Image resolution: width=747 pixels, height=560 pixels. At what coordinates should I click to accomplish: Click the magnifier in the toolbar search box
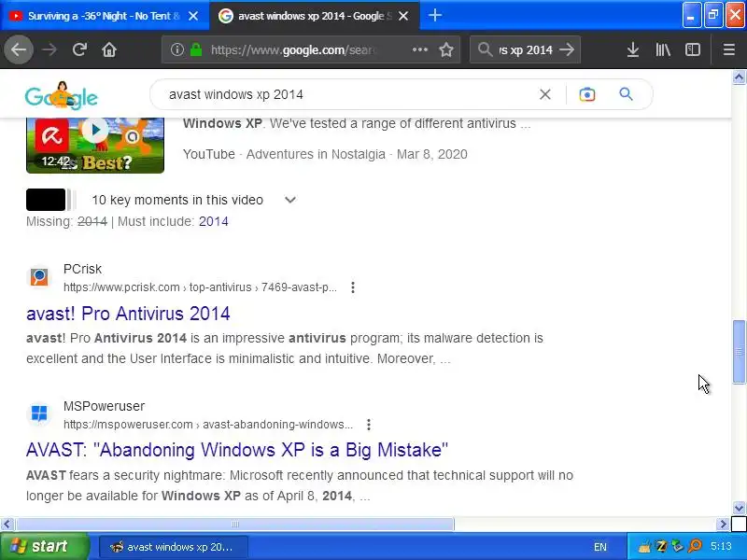tap(485, 49)
